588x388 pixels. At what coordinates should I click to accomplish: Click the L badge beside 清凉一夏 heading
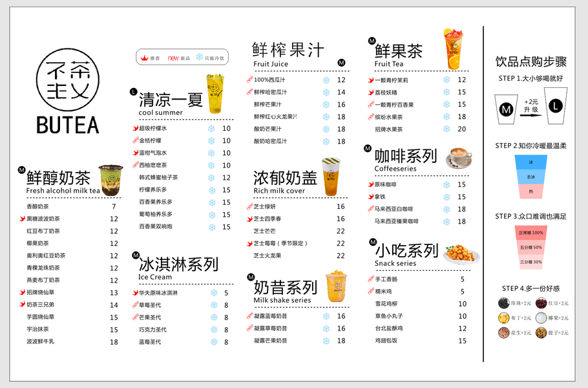pyautogui.click(x=133, y=92)
